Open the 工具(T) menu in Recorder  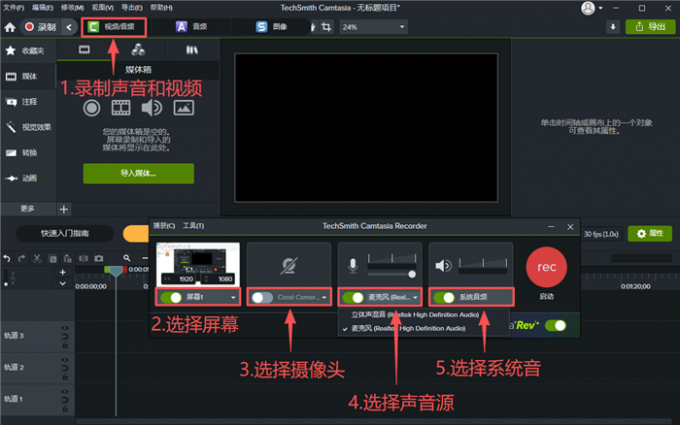193,226
